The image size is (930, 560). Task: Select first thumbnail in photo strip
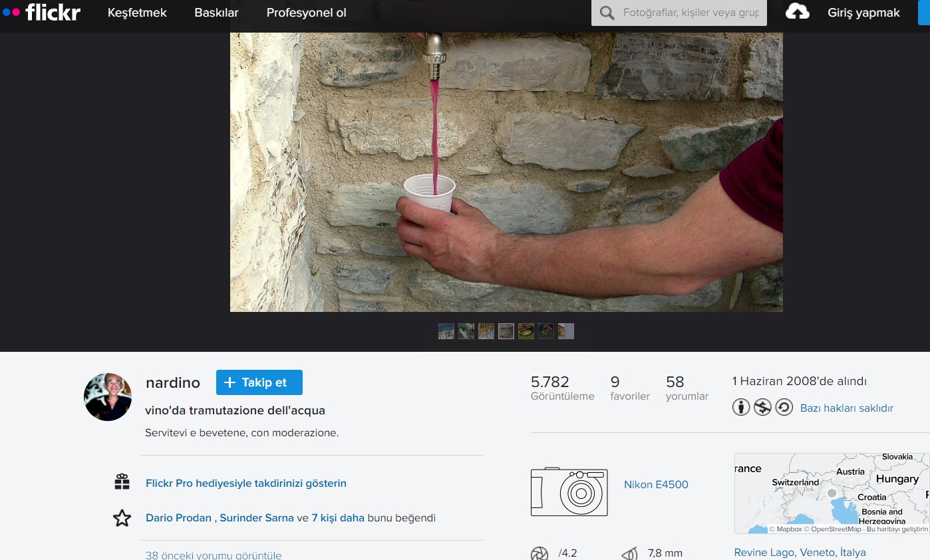(446, 331)
